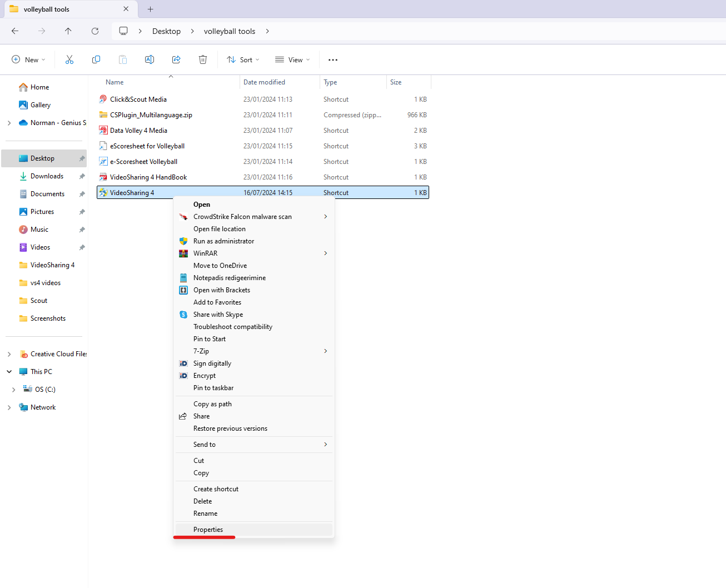Expand the Send to submenu

(326, 445)
